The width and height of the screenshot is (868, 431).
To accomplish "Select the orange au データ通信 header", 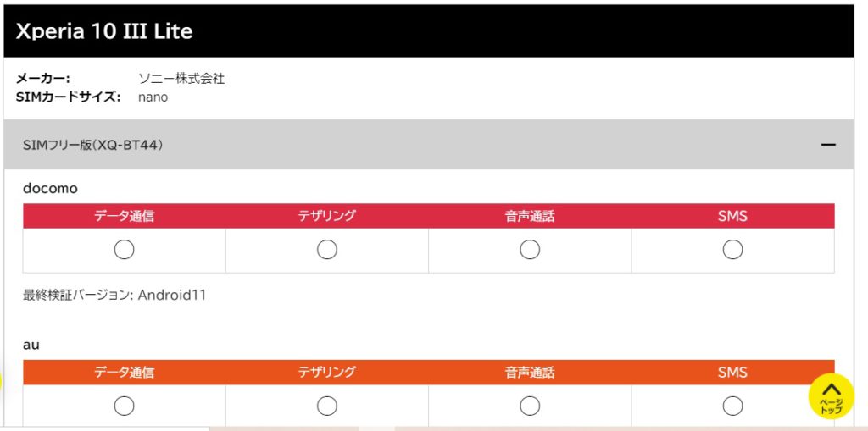I will coord(124,373).
